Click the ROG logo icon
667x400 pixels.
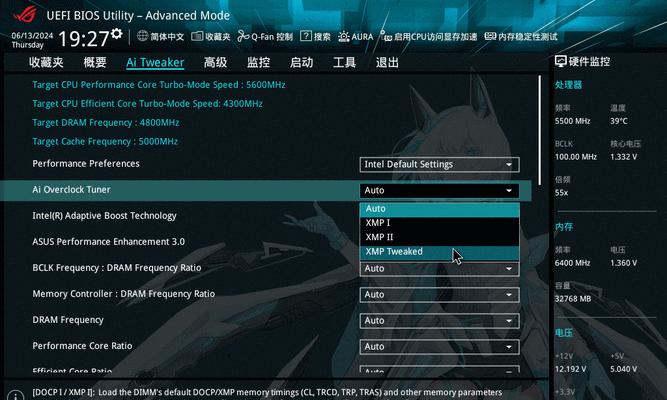(x=25, y=14)
